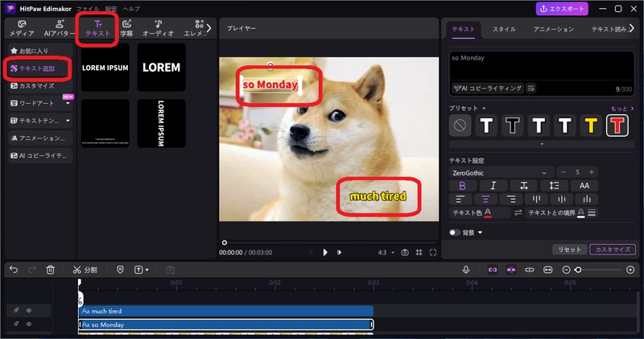Click the AI copywriting format icon beside button
Image resolution: width=644 pixels, height=339 pixels.
pyautogui.click(x=530, y=88)
